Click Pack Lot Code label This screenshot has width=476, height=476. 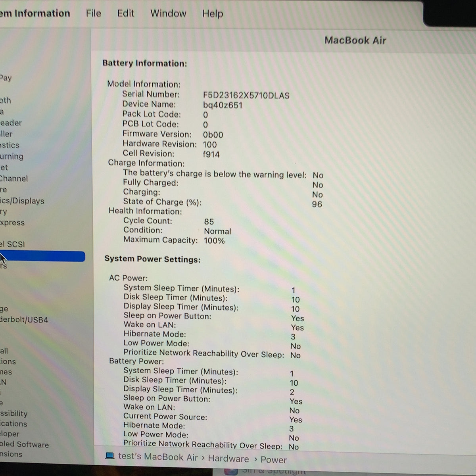(152, 114)
